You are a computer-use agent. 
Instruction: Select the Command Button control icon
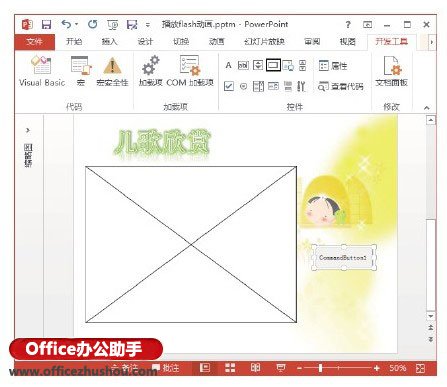click(273, 65)
